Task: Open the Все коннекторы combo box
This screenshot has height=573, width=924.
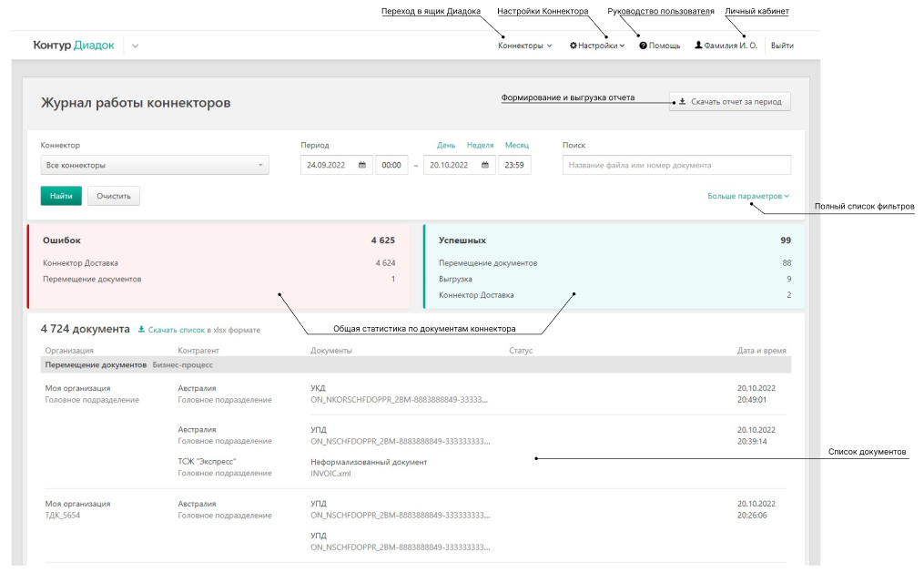Action: click(x=155, y=165)
